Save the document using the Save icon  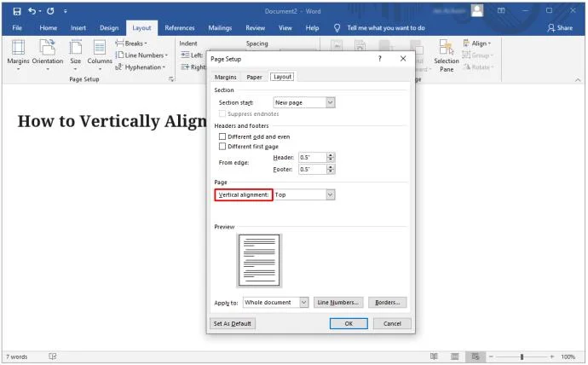pyautogui.click(x=17, y=11)
